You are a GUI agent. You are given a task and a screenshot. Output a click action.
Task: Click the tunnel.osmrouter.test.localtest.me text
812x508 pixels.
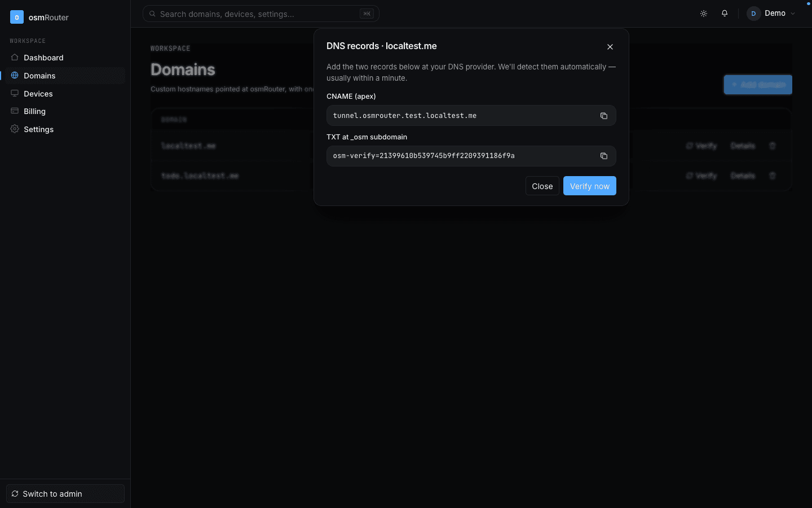(404, 116)
